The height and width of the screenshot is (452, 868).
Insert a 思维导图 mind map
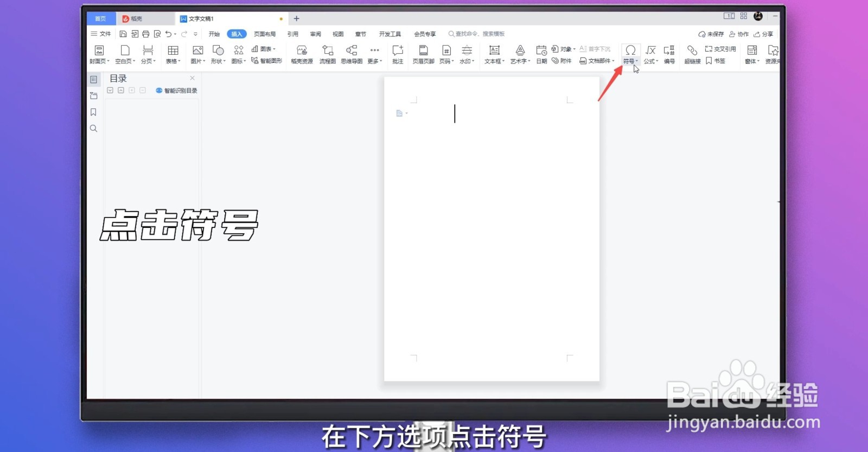[x=352, y=54]
